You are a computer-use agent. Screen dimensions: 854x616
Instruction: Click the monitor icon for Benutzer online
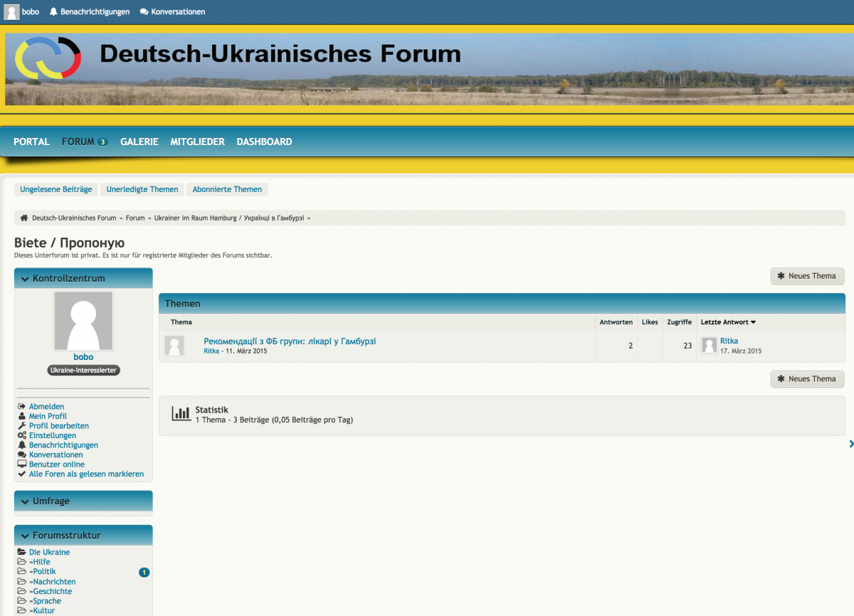(x=22, y=464)
